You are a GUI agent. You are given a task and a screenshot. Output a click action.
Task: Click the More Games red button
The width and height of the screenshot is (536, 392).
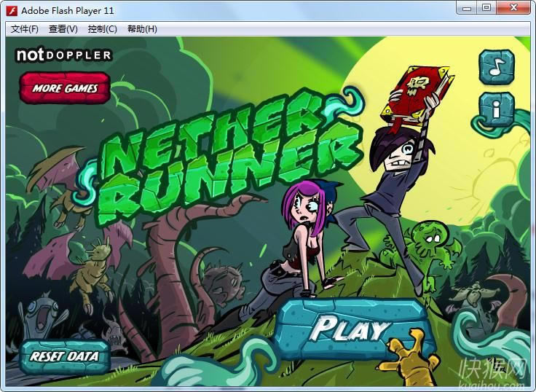65,88
